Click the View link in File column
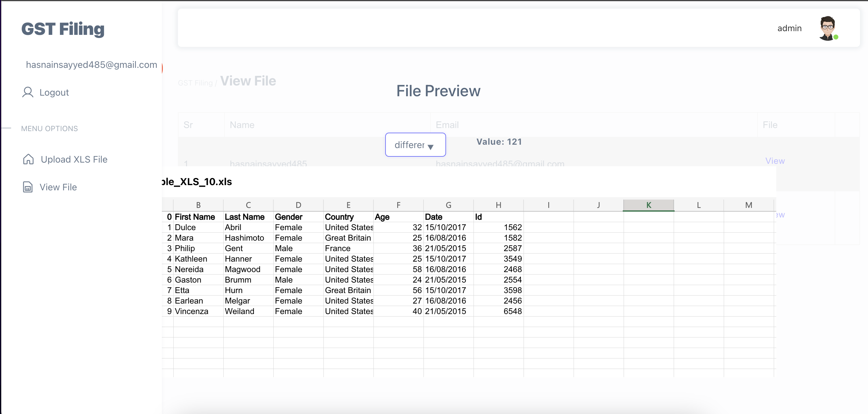Image resolution: width=868 pixels, height=414 pixels. [x=775, y=161]
